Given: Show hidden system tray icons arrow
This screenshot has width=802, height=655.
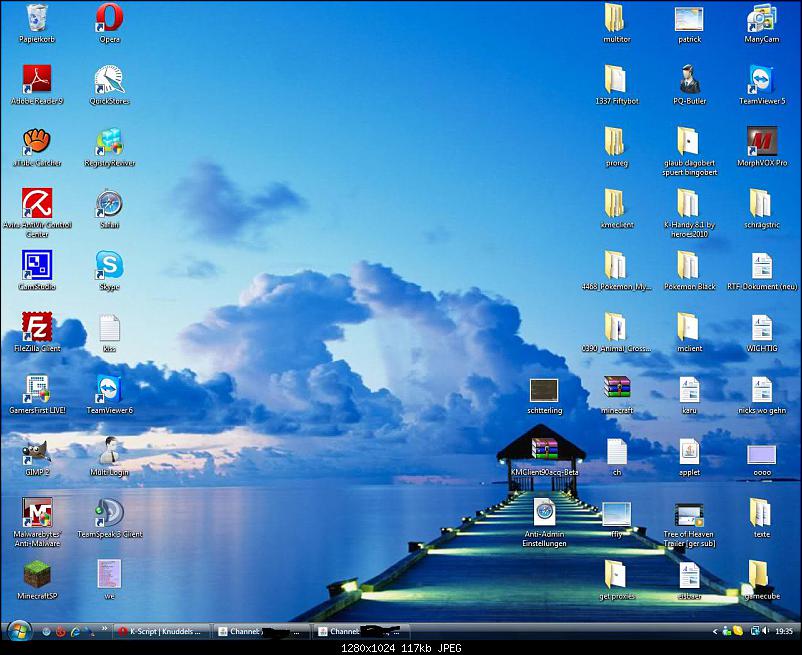Looking at the screenshot, I should tap(715, 632).
